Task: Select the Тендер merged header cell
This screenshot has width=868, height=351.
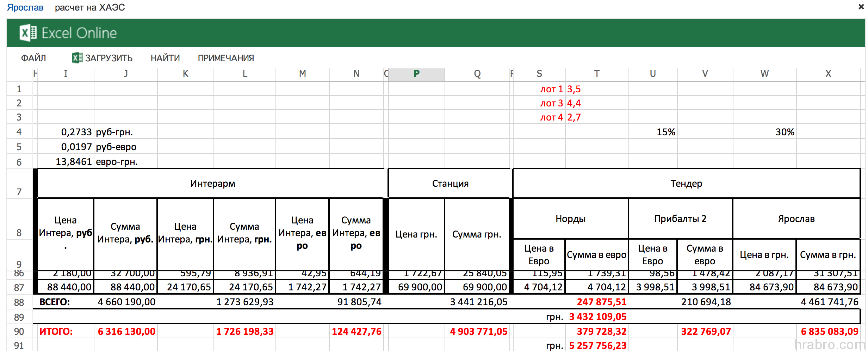Action: (x=686, y=184)
